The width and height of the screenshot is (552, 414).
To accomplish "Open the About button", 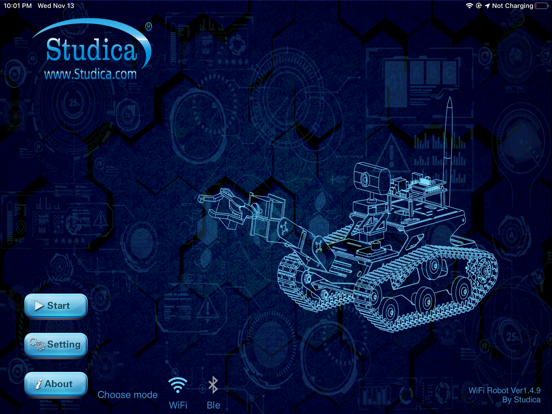I will (56, 384).
